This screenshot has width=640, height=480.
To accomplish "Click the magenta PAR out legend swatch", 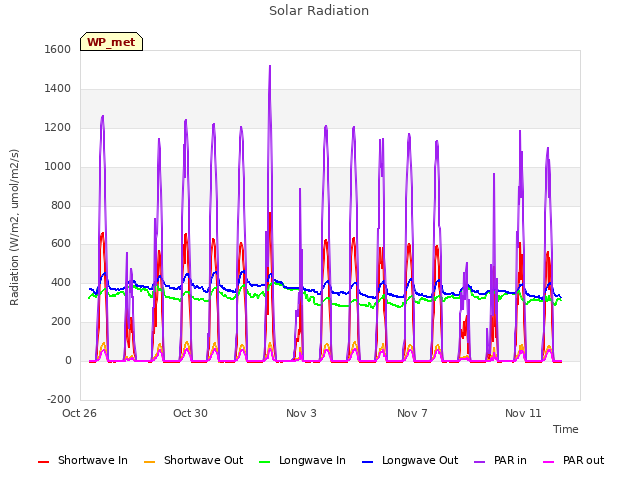I will [549, 462].
